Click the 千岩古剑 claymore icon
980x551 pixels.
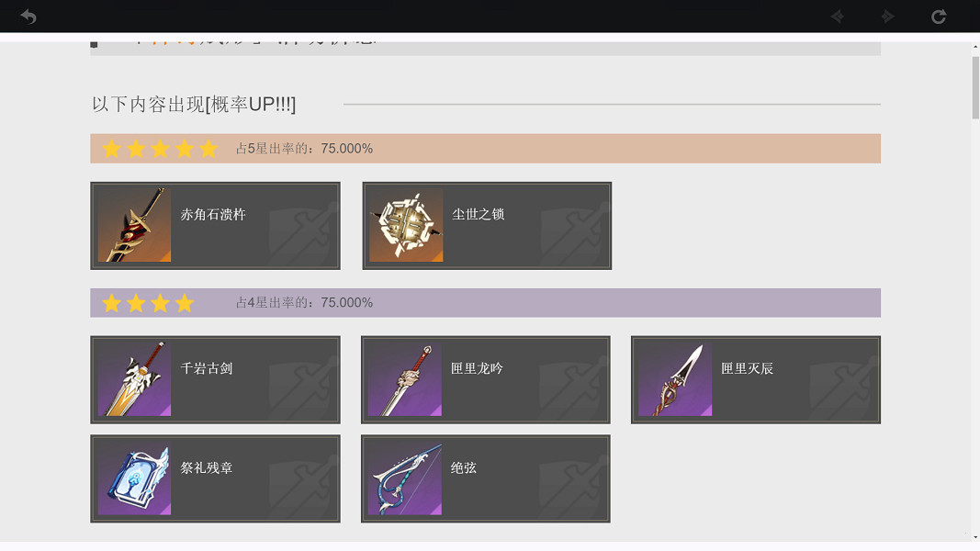pos(134,378)
